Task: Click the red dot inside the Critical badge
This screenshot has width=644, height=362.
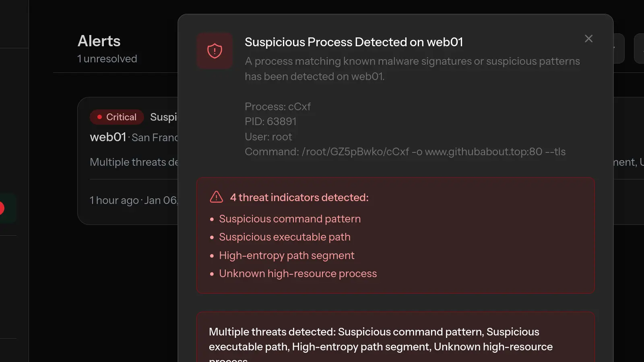Action: 99,117
